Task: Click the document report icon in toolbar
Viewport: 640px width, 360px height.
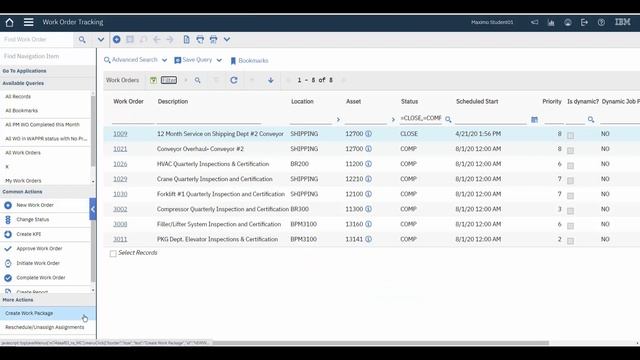Action: pyautogui.click(x=187, y=40)
